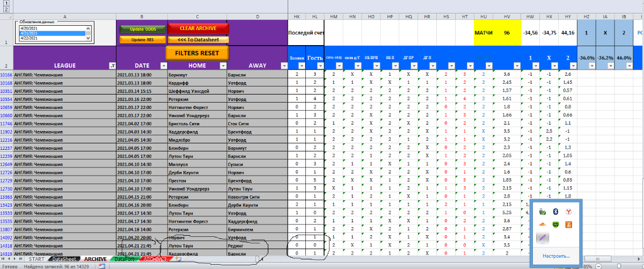Expand outline to level 2
This screenshot has height=269, width=644.
click(x=5, y=9)
